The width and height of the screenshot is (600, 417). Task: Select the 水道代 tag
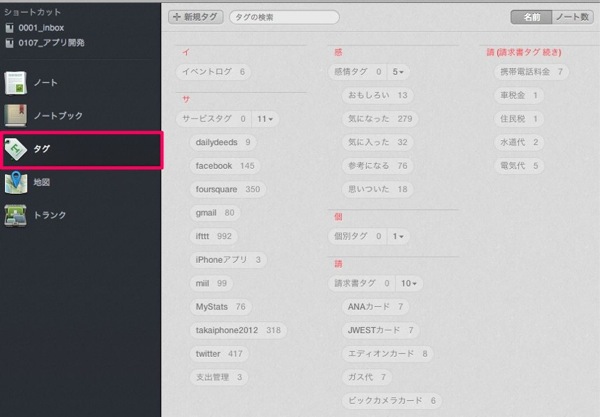(519, 142)
